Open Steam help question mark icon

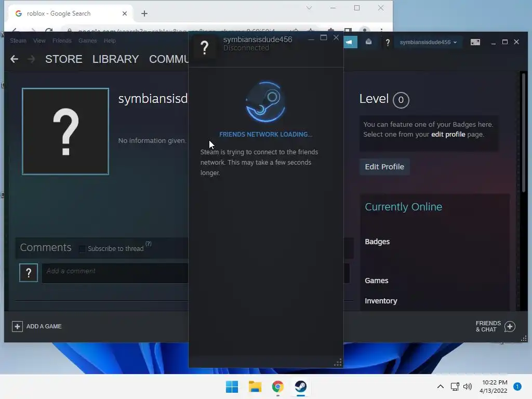(388, 43)
